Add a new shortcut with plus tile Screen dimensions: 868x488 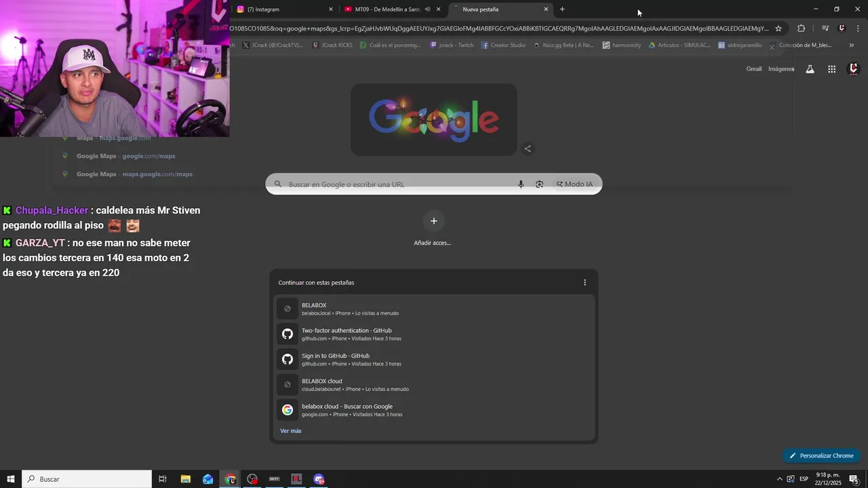[434, 221]
